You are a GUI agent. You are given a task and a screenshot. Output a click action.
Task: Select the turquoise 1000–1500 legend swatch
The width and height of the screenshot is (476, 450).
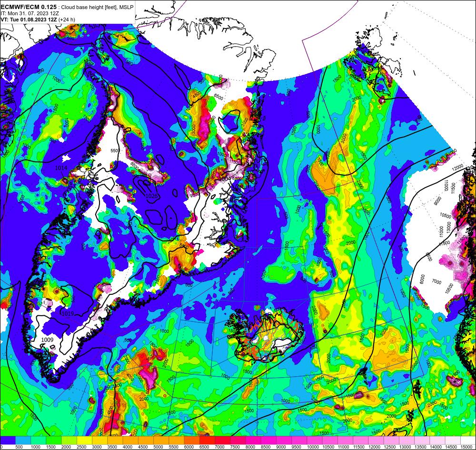(x=39, y=440)
